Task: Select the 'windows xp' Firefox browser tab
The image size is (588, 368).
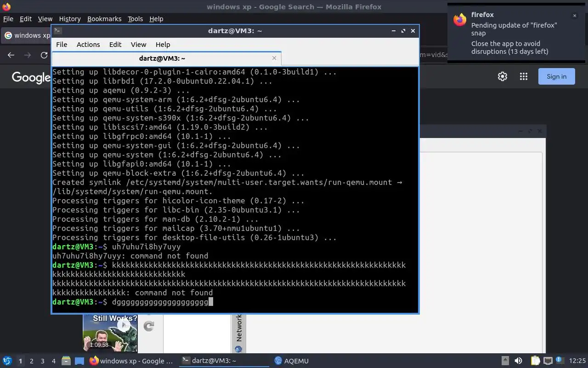Action: click(x=27, y=35)
